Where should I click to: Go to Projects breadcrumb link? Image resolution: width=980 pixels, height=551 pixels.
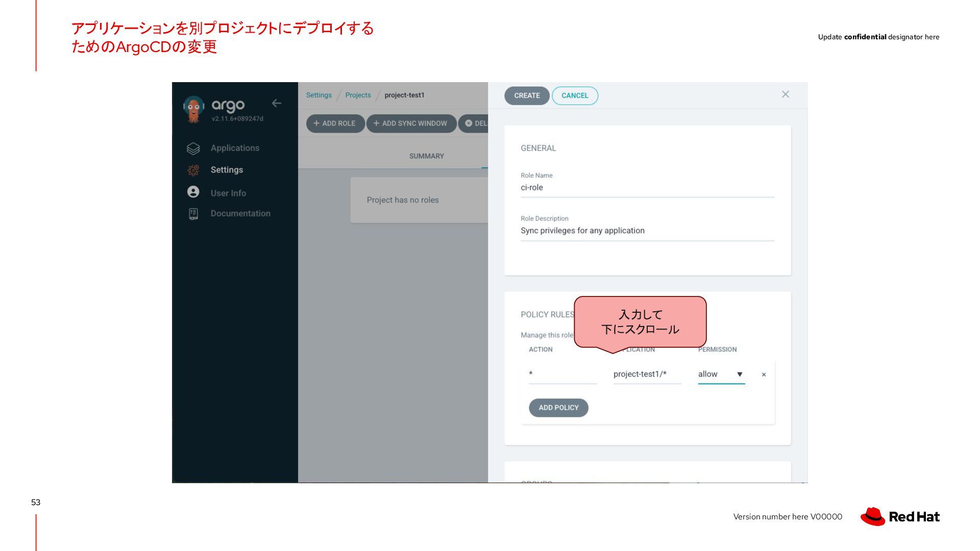pos(358,95)
